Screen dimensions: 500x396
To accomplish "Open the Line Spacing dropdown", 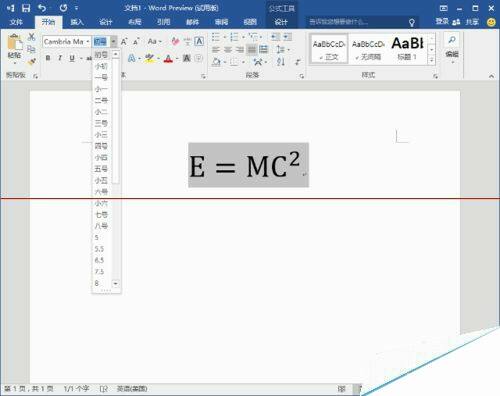I will click(283, 50).
